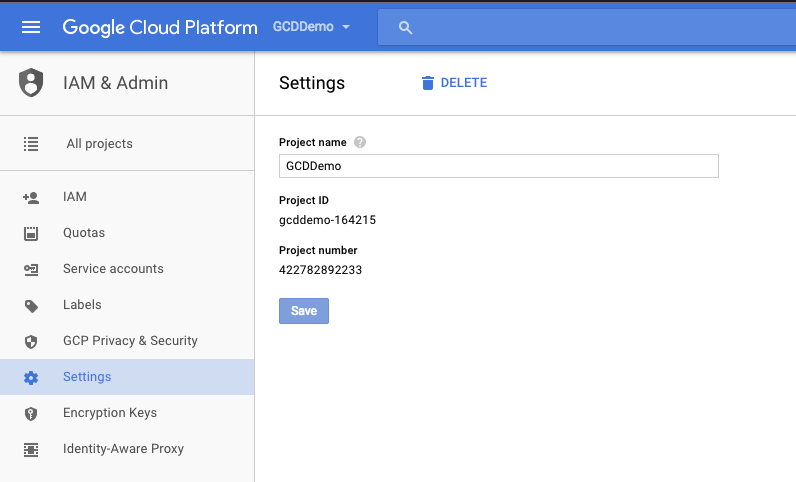Click the search magnifier icon

click(x=405, y=28)
